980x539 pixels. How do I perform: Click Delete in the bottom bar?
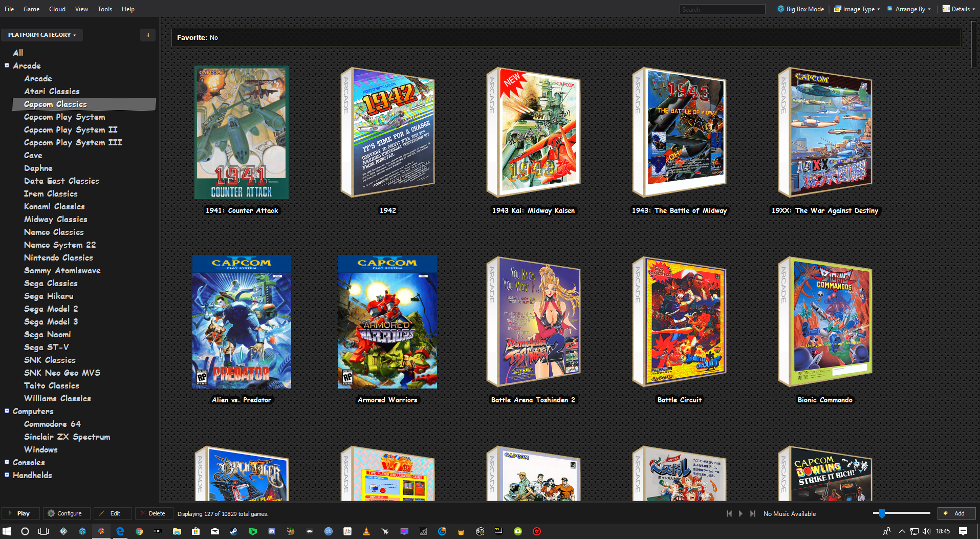(x=153, y=513)
